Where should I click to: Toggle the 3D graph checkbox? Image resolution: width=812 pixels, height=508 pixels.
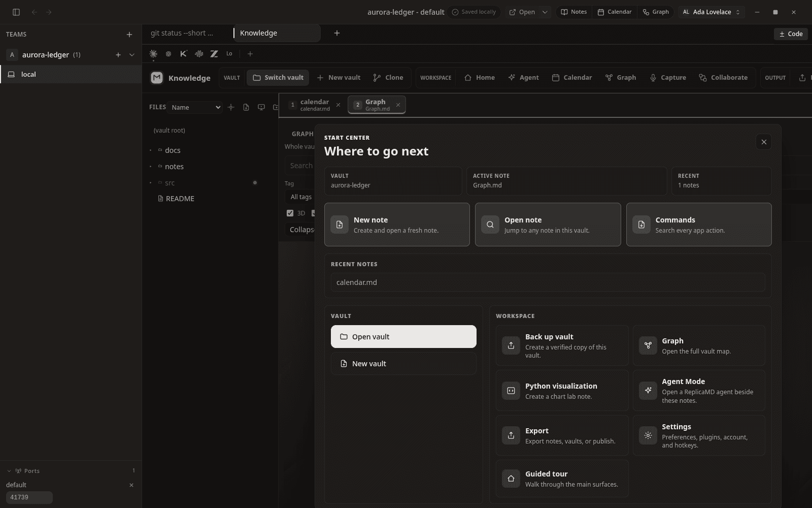click(290, 213)
